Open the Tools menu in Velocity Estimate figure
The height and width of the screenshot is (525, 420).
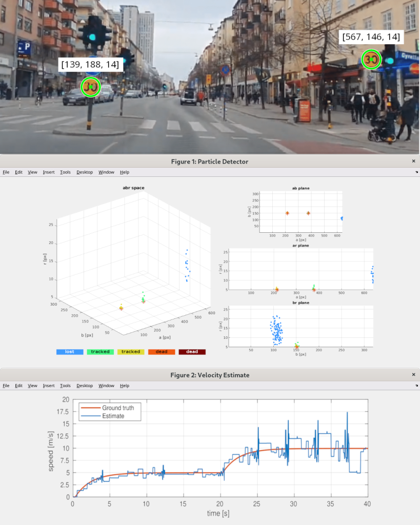[x=65, y=386]
